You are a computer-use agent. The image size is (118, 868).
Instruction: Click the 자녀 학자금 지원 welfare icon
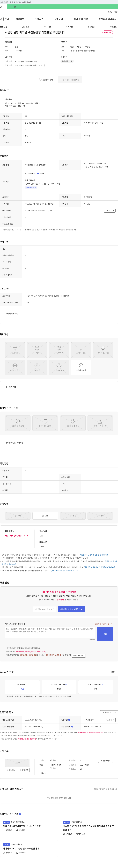(x=103, y=350)
